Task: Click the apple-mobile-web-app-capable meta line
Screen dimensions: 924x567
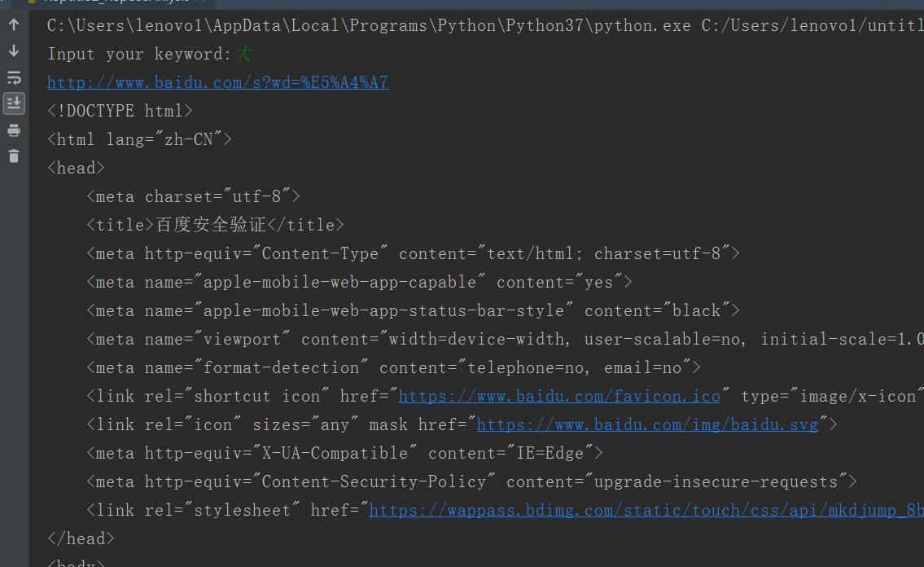Action: 360,282
